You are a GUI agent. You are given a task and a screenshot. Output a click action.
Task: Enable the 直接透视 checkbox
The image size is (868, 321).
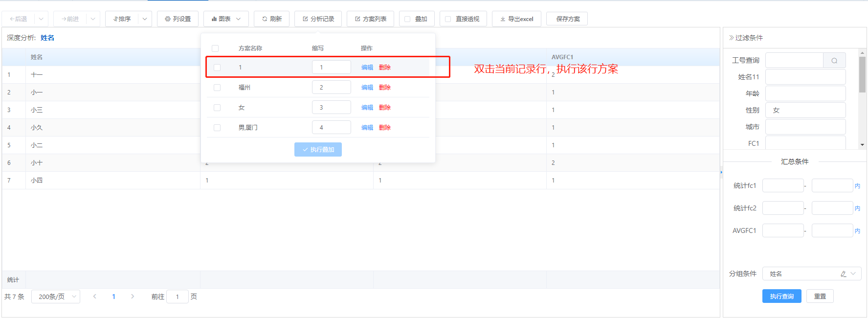click(448, 19)
